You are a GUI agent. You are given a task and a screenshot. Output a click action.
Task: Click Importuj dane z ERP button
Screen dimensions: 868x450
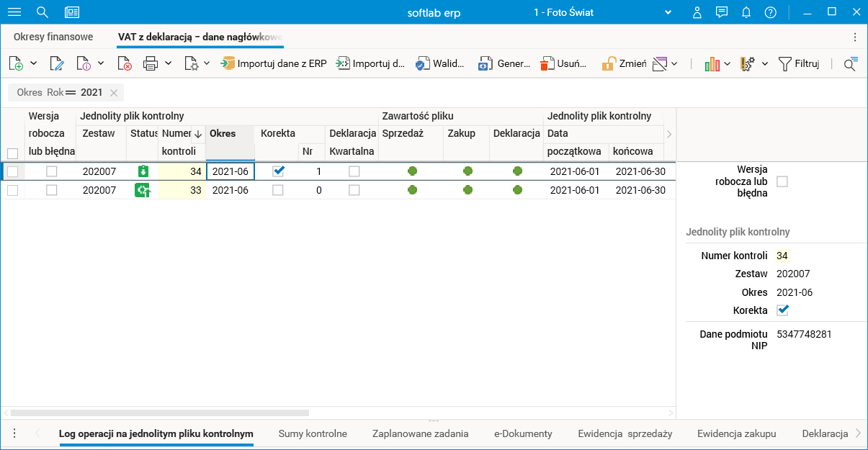[274, 63]
